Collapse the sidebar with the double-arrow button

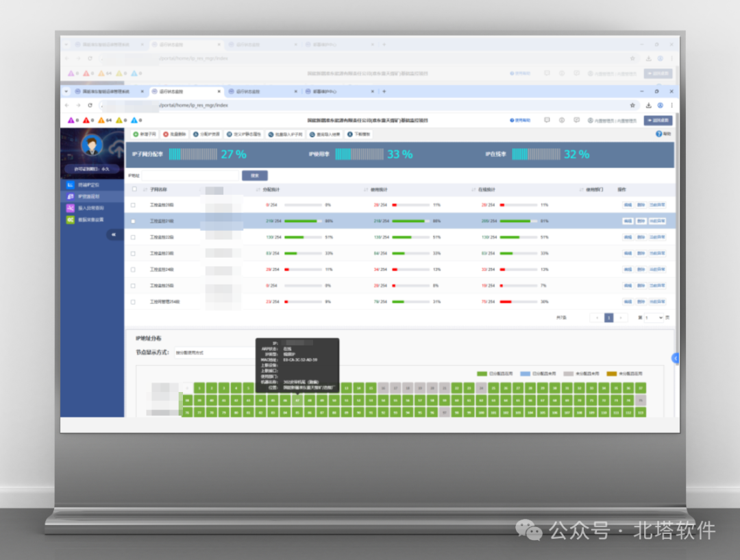pos(114,234)
